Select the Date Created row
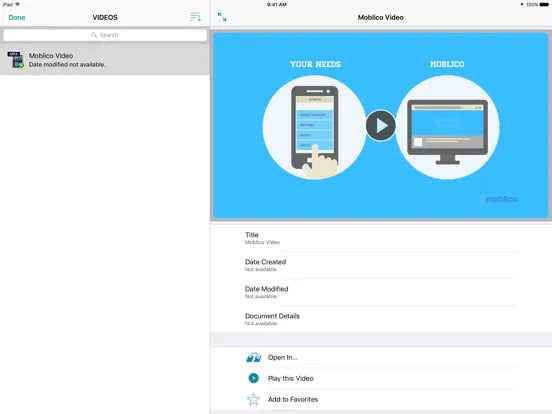 pyautogui.click(x=381, y=265)
